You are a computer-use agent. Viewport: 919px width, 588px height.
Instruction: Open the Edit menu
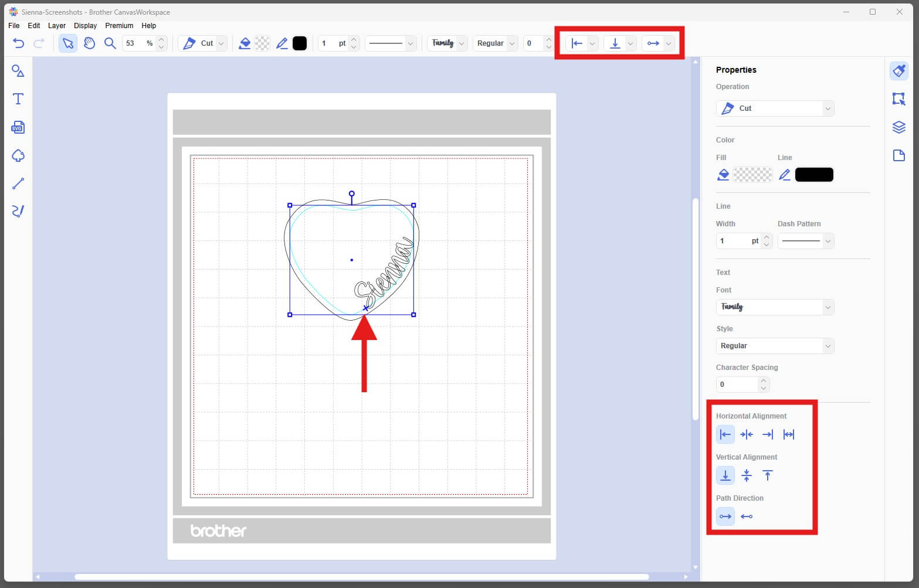point(34,26)
